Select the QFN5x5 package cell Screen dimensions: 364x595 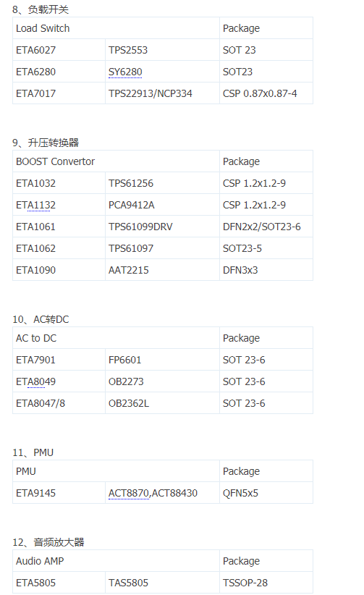[x=266, y=493]
